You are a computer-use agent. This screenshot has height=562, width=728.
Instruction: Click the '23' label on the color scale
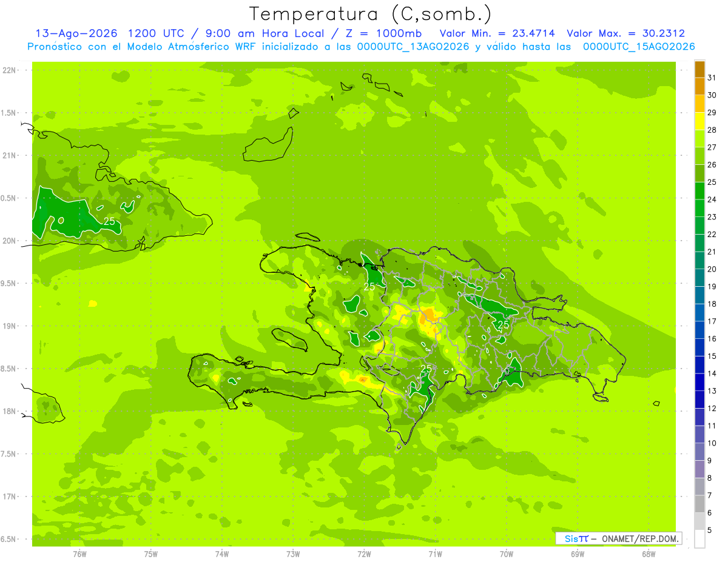pos(712,217)
